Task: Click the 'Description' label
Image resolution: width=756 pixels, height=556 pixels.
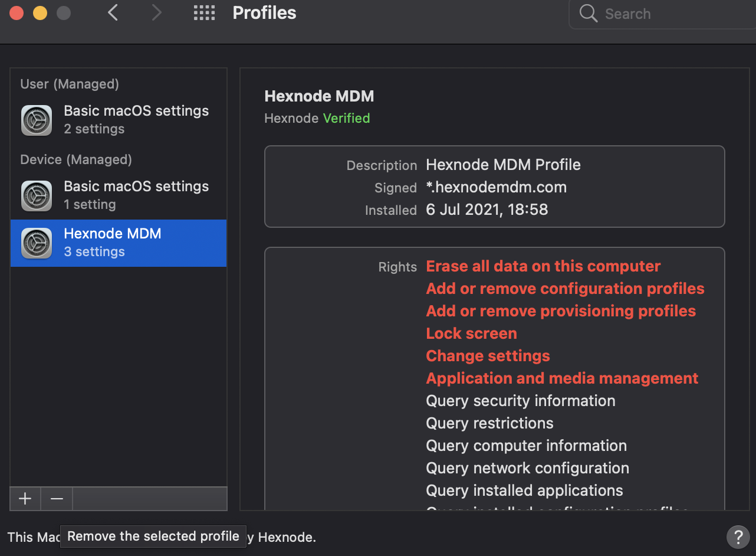Action: (x=382, y=165)
